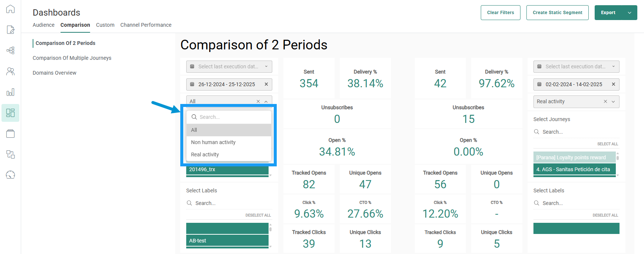Toggle the 201496_trx journey selection
This screenshot has height=254, width=644.
(x=227, y=169)
